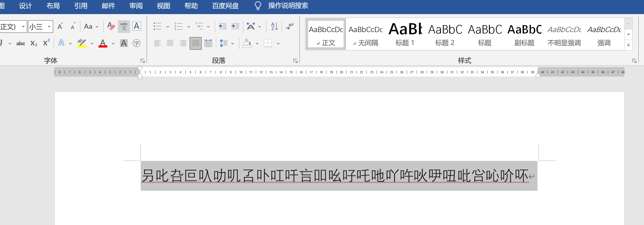644x225 pixels.
Task: Expand highlight color dropdown arrow
Action: [x=92, y=43]
